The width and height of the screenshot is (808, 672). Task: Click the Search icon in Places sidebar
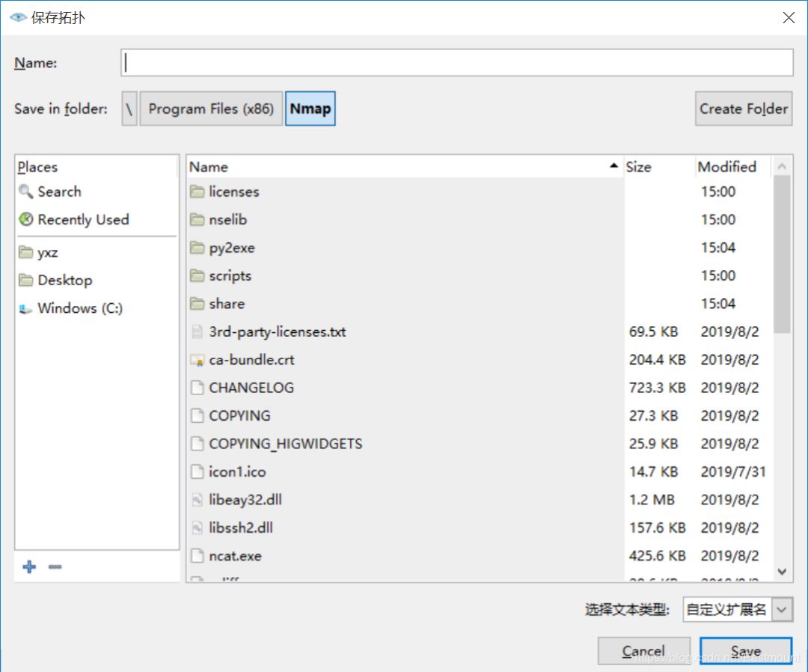25,192
